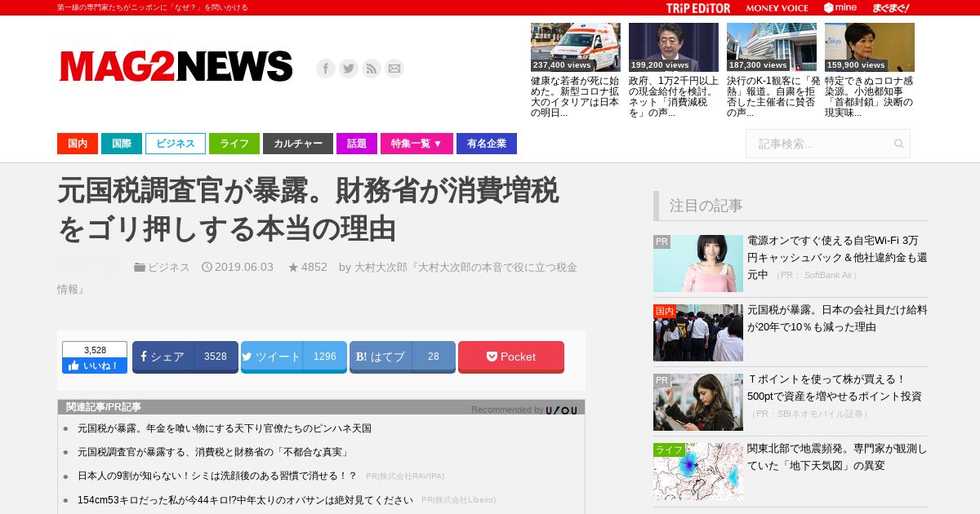
Task: Open the Twitter social icon in header
Action: [349, 69]
